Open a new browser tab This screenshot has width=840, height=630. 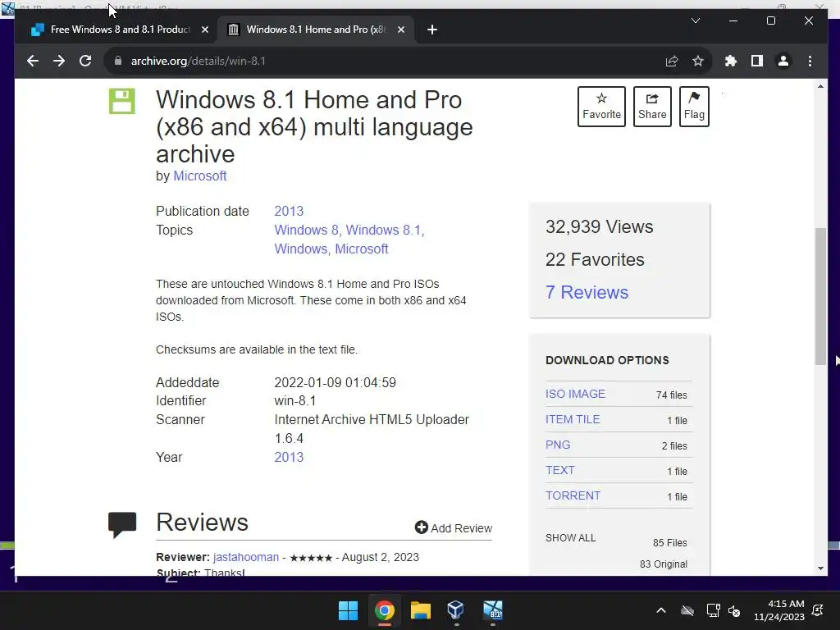tap(432, 30)
